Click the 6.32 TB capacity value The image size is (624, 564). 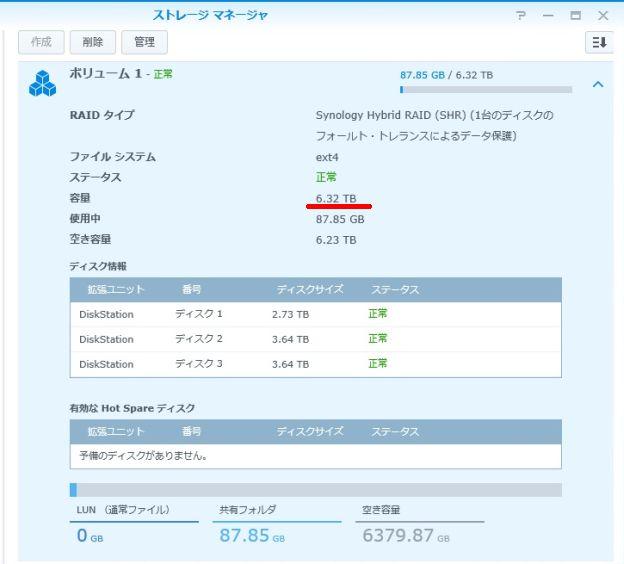[x=336, y=198]
